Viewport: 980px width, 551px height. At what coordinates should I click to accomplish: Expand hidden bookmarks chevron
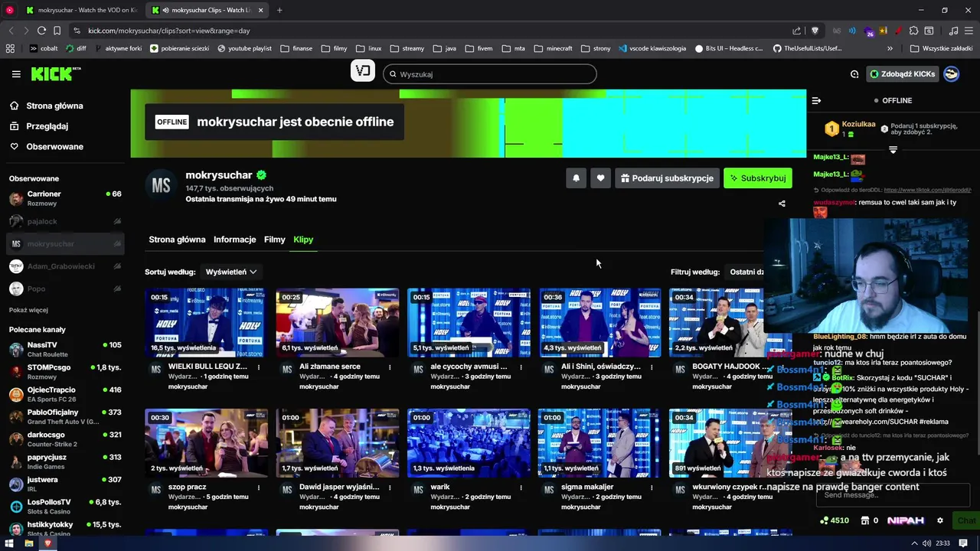[x=890, y=48]
